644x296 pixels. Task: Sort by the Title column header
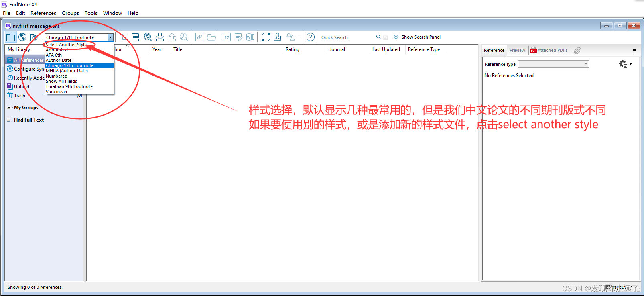click(x=227, y=49)
